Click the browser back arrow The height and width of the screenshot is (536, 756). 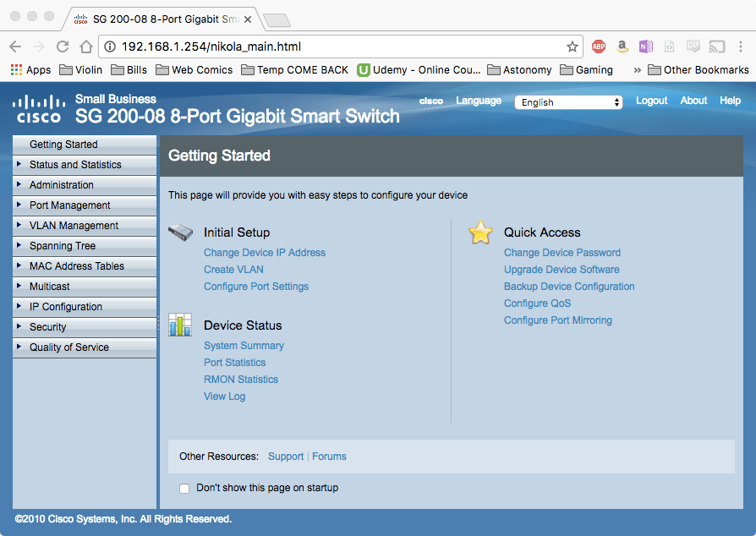15,46
